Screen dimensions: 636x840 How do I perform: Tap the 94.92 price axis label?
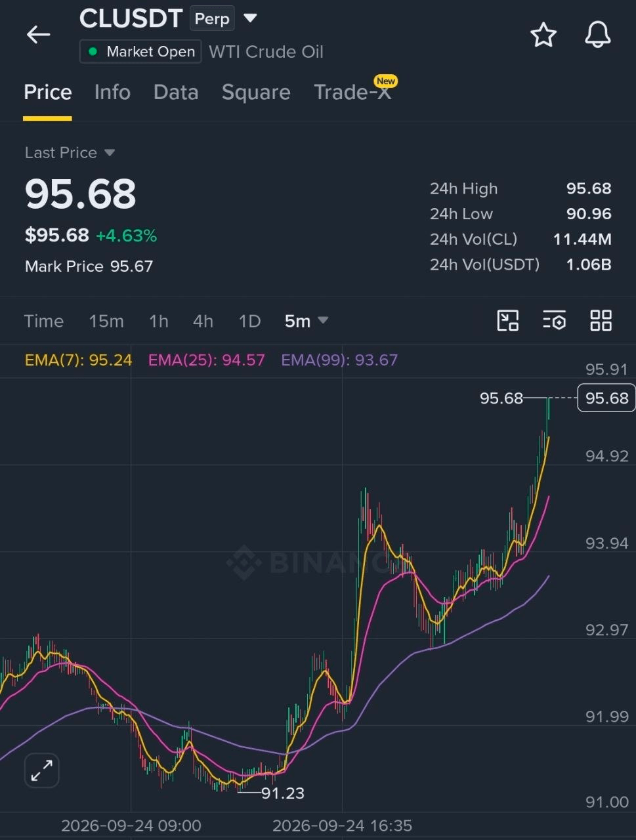click(606, 456)
